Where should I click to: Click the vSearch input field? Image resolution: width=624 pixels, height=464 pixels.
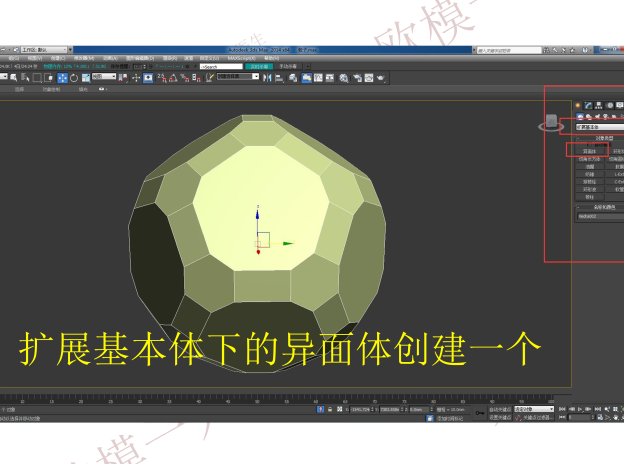pyautogui.click(x=221, y=66)
